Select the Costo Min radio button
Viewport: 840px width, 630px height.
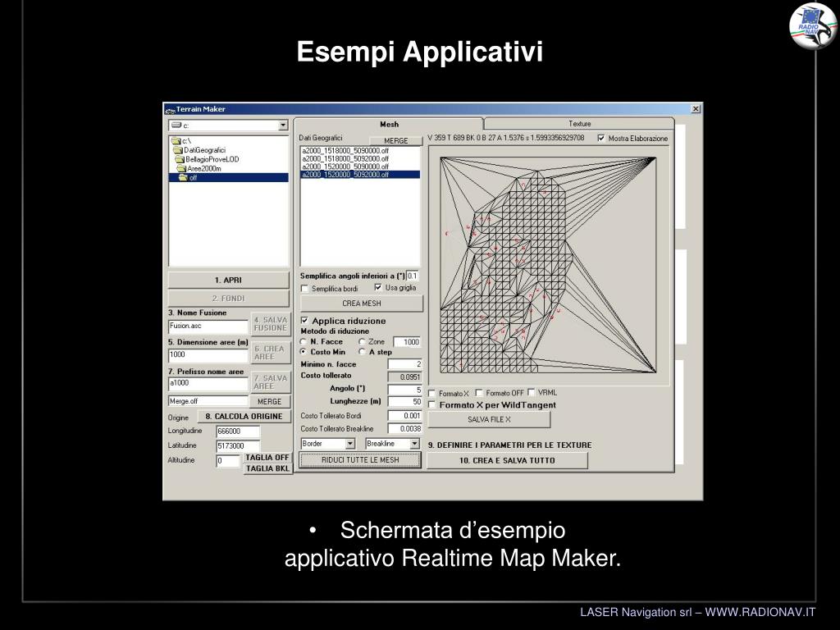pos(304,352)
